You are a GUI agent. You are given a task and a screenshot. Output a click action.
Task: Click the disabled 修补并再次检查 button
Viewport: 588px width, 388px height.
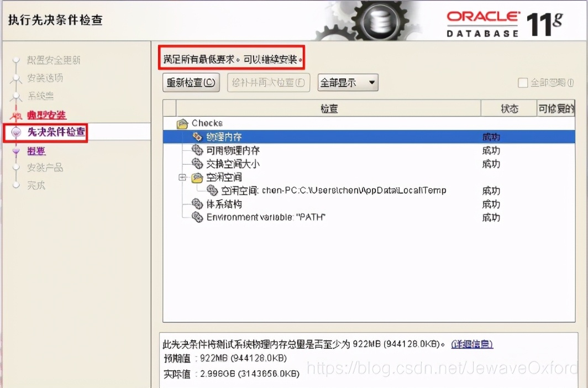click(x=269, y=82)
